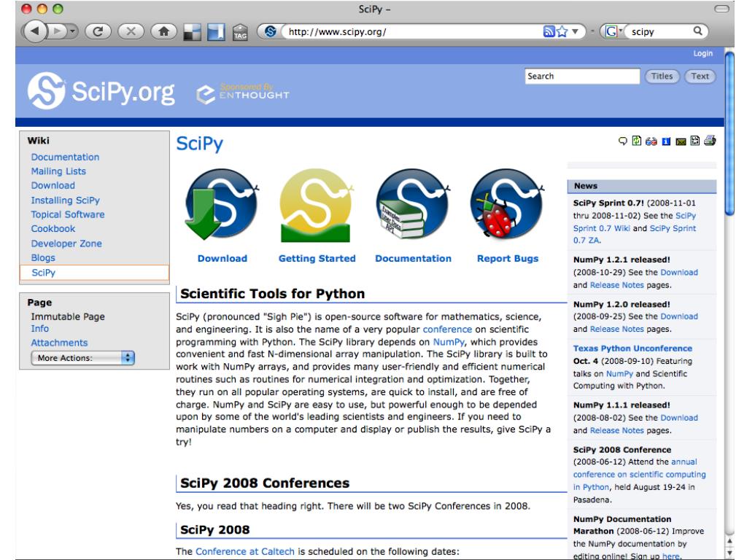Click the 'Report Bugs' text link

[508, 259]
